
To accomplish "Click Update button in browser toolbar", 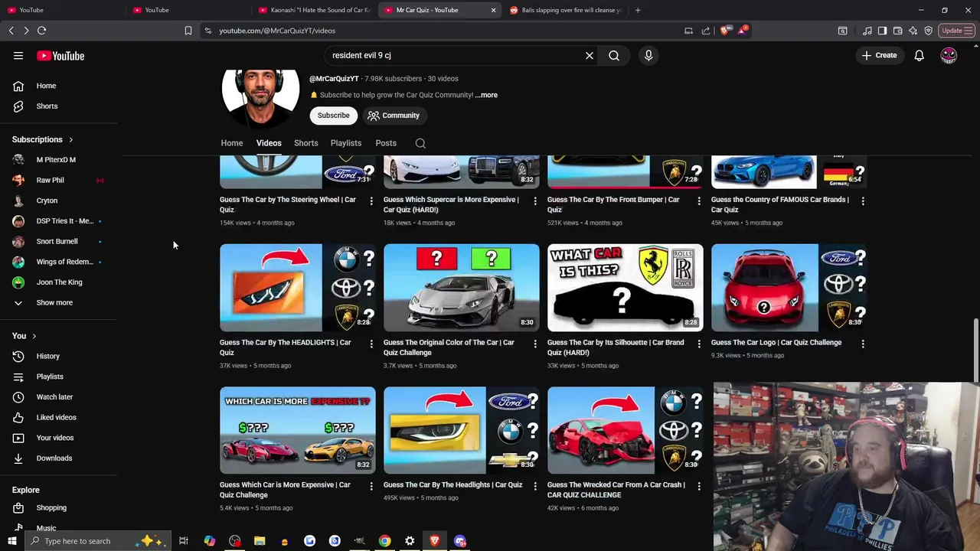I will click(x=956, y=31).
